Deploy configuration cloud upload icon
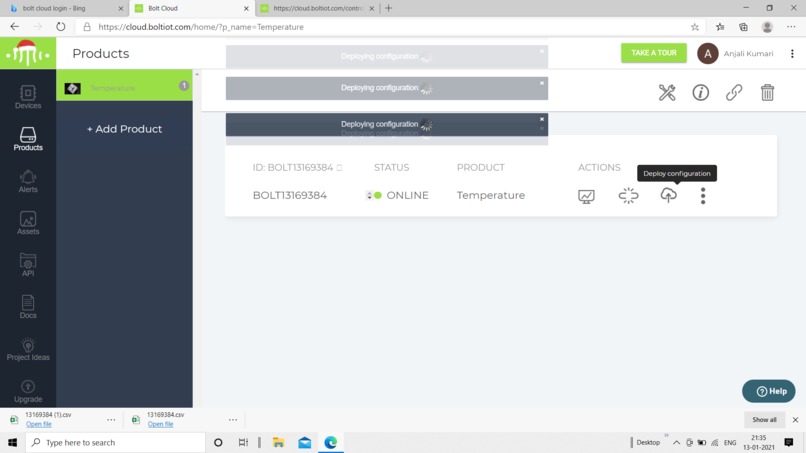Image resolution: width=806 pixels, height=453 pixels. click(668, 195)
